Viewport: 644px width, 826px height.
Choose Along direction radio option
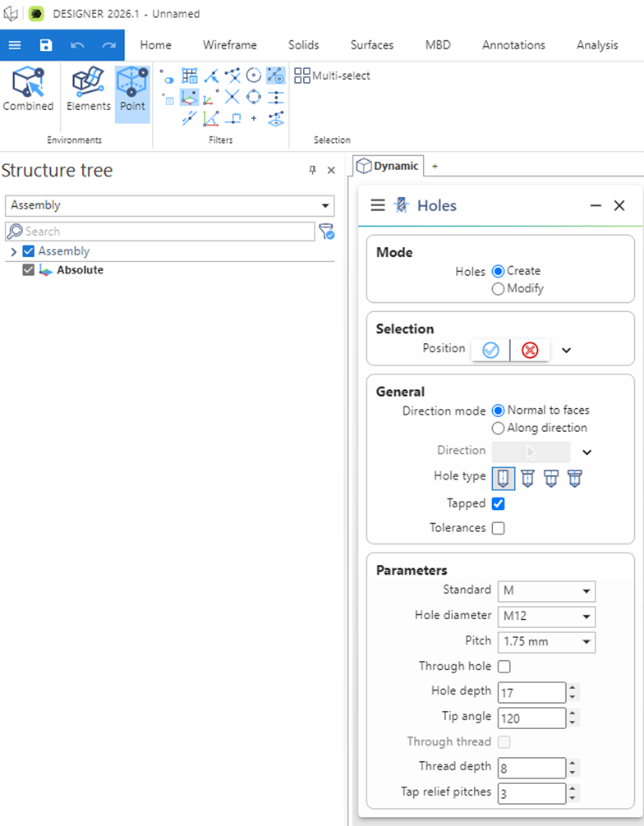(498, 428)
